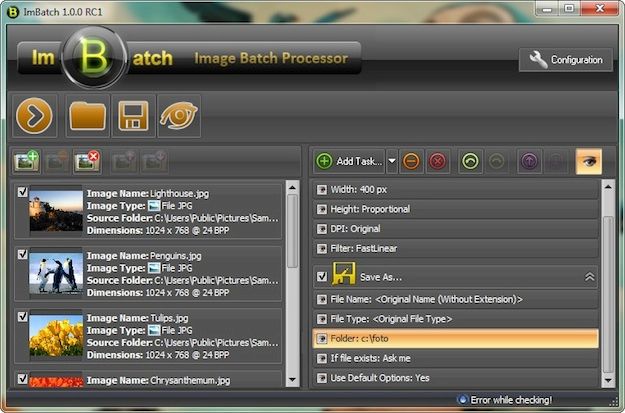Screen dimensions: 625x413
Task: Click Error while checking! status text
Action: point(511,400)
